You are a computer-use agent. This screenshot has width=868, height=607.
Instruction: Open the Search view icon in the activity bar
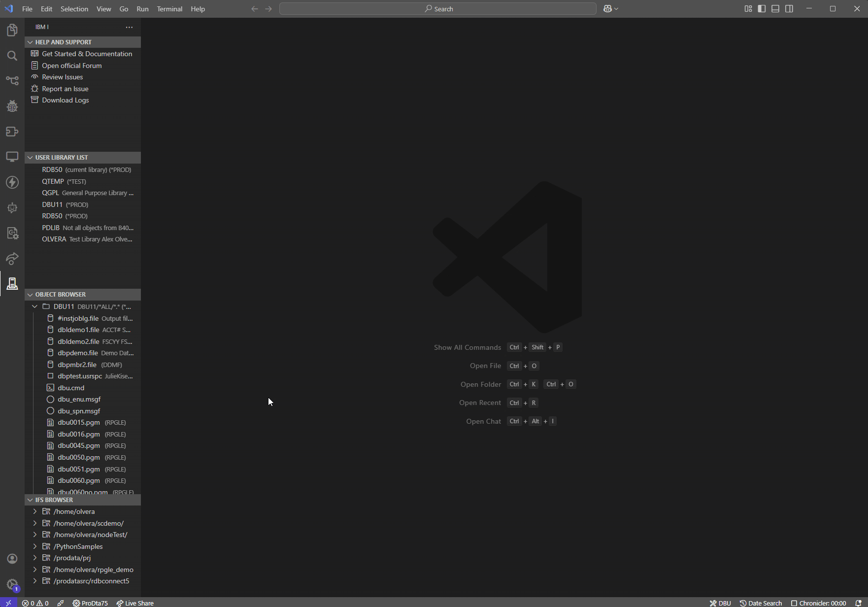12,56
